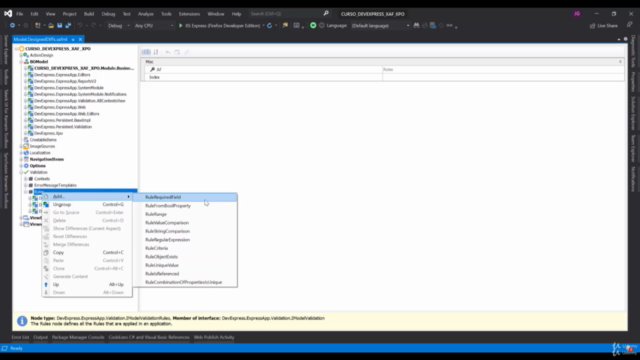Select Ungroup in the context menu

pos(87,204)
